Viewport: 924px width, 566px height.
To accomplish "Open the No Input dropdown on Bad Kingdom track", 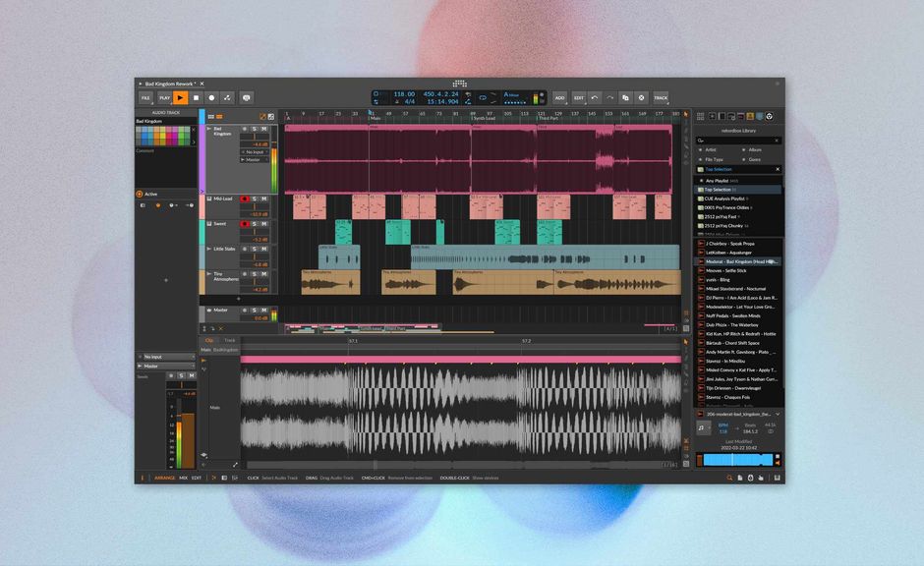I will (x=255, y=152).
